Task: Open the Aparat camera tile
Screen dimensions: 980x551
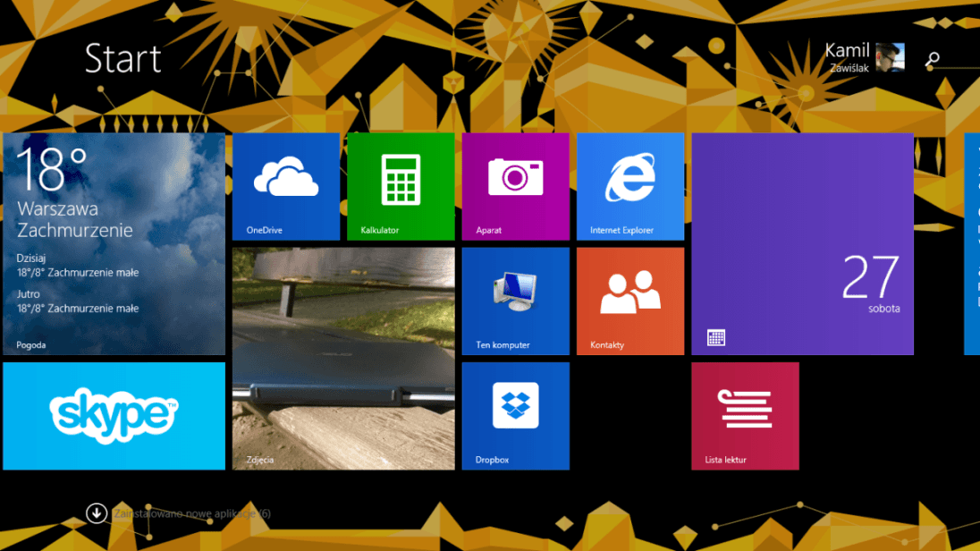Action: point(516,186)
